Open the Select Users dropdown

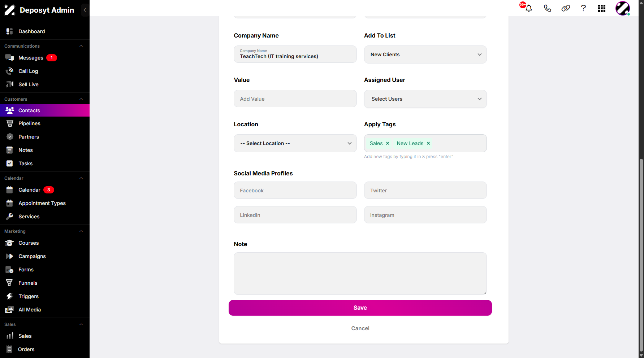425,99
